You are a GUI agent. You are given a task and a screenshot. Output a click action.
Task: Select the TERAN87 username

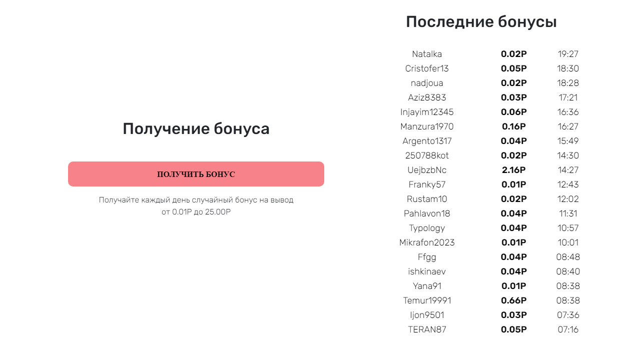coord(427,329)
